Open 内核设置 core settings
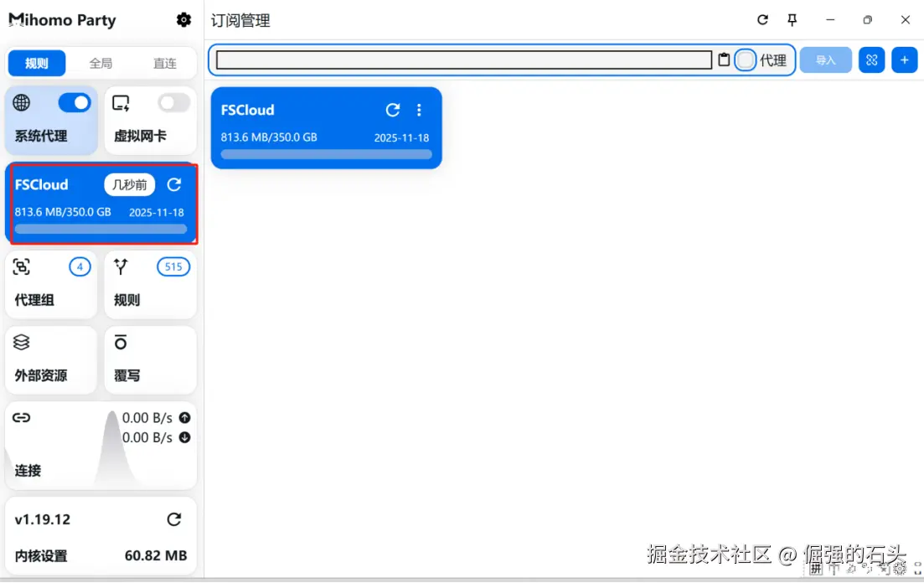Image resolution: width=924 pixels, height=583 pixels. point(41,556)
